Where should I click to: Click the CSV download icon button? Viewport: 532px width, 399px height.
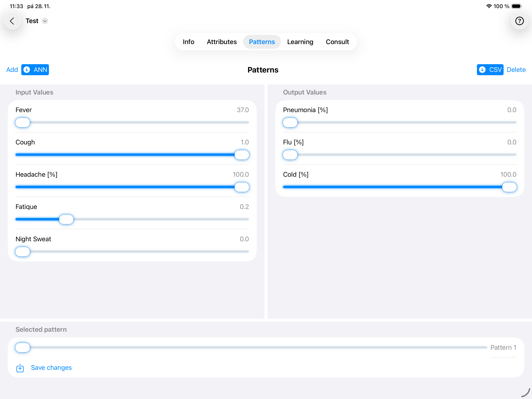(490, 70)
